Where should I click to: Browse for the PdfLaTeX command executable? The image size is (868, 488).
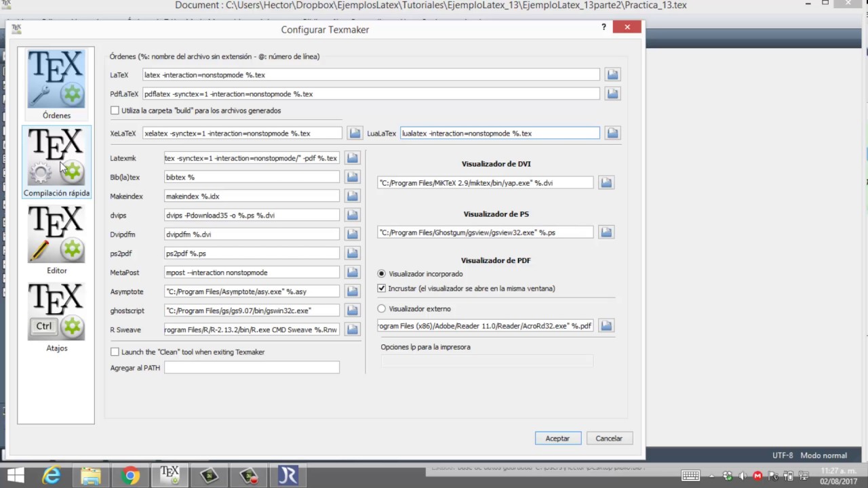(612, 94)
